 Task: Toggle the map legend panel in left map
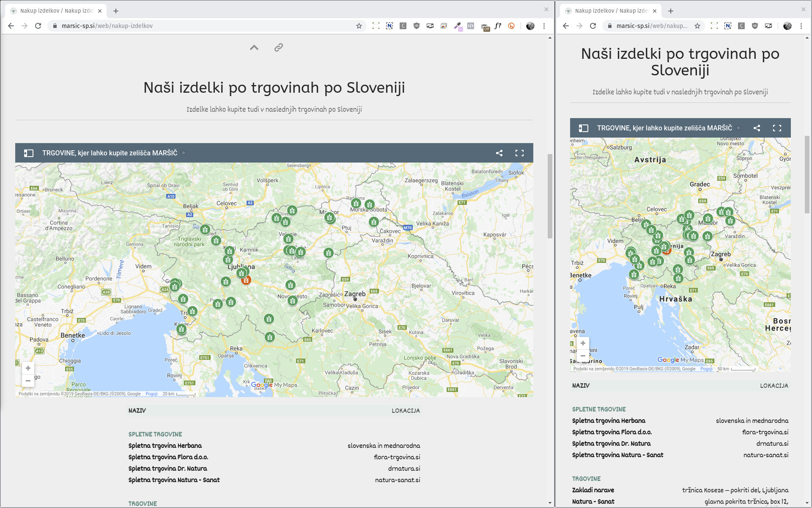28,153
